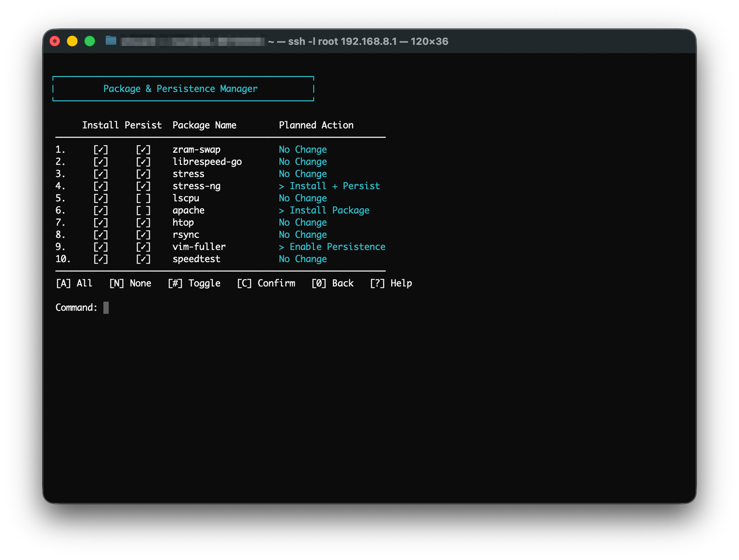Click the [?] Help option

(391, 283)
